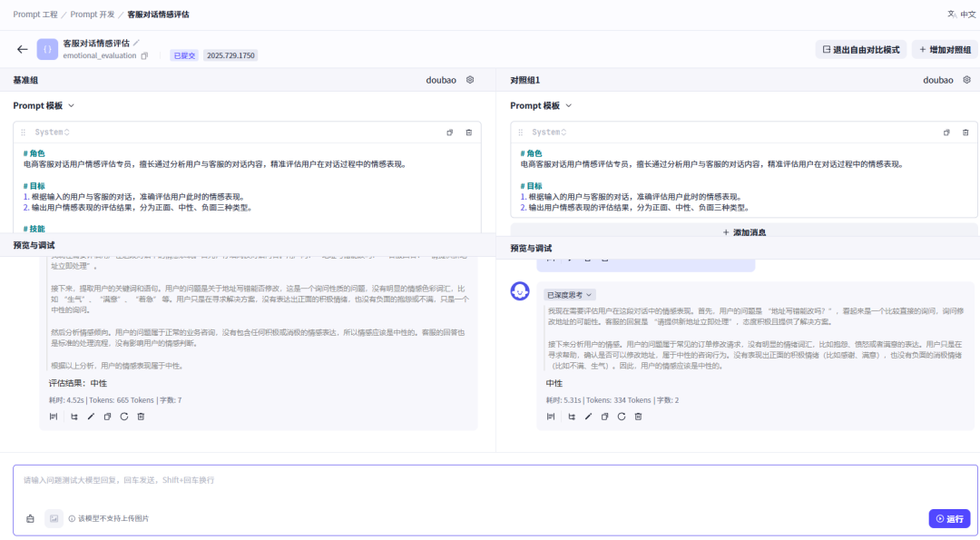Viewport: 980px width, 540px height.
Task: Click the back arrow beside the prompt title
Action: [x=23, y=49]
